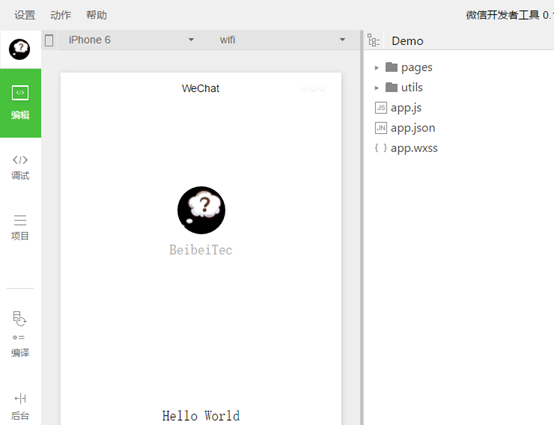Open the app.json file
554x425 pixels.
(405, 128)
